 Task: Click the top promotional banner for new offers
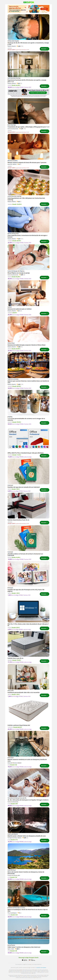[x=28, y=8]
